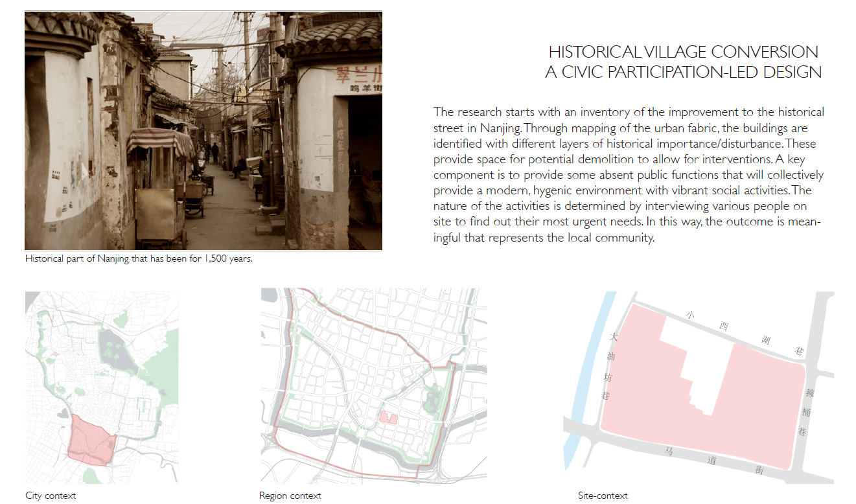Select the 'Region context' caption
The image size is (856, 504).
coord(290,496)
